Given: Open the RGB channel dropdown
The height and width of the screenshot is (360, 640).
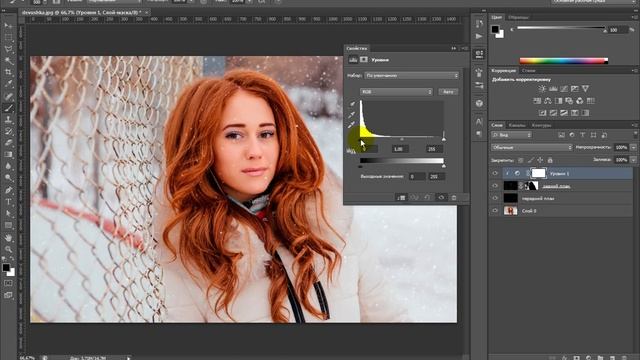Looking at the screenshot, I should point(396,92).
